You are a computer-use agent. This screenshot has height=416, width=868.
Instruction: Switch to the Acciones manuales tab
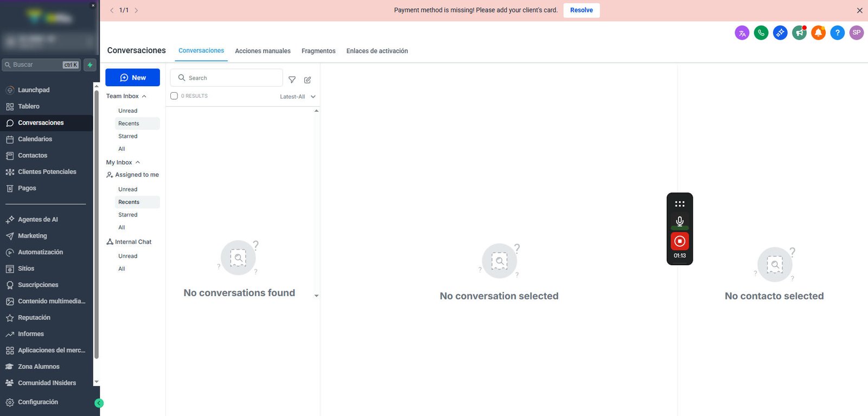(263, 51)
